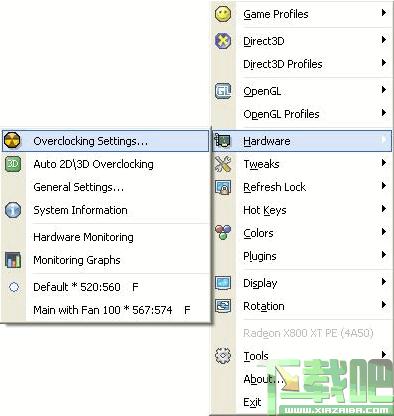Click the Direct3D menu label

pos(264,41)
